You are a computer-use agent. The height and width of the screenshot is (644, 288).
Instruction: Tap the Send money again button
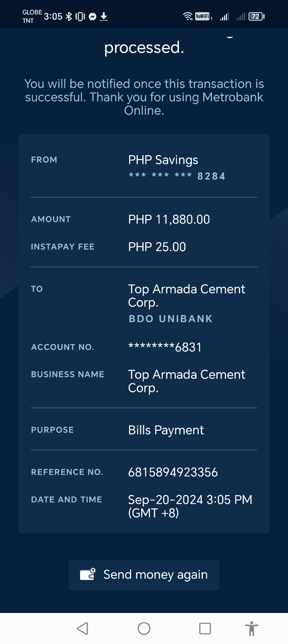click(x=144, y=575)
